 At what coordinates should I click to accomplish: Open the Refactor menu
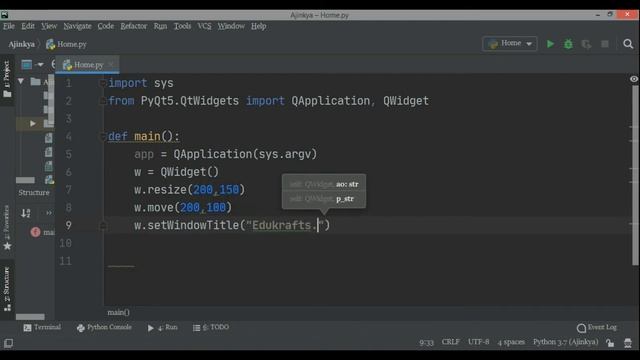(133, 26)
